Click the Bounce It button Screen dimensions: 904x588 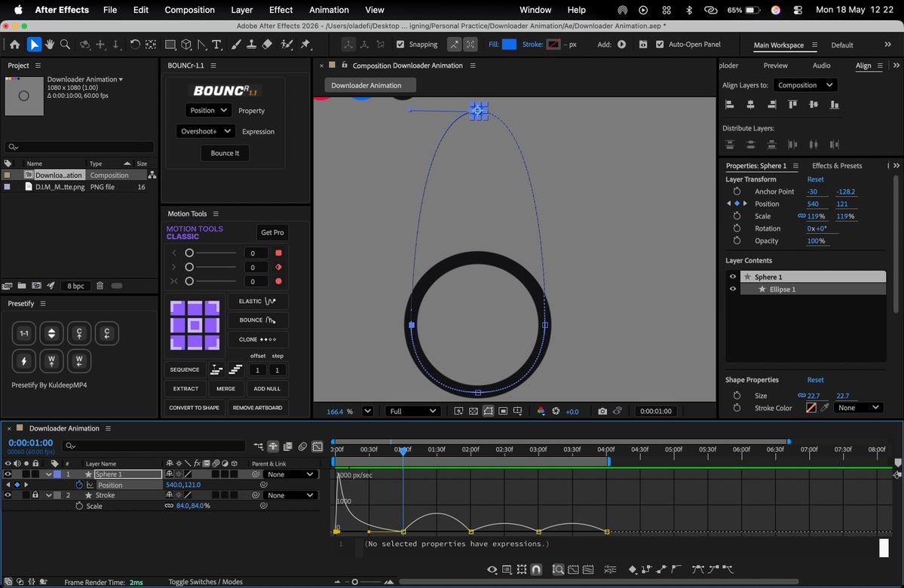(225, 153)
